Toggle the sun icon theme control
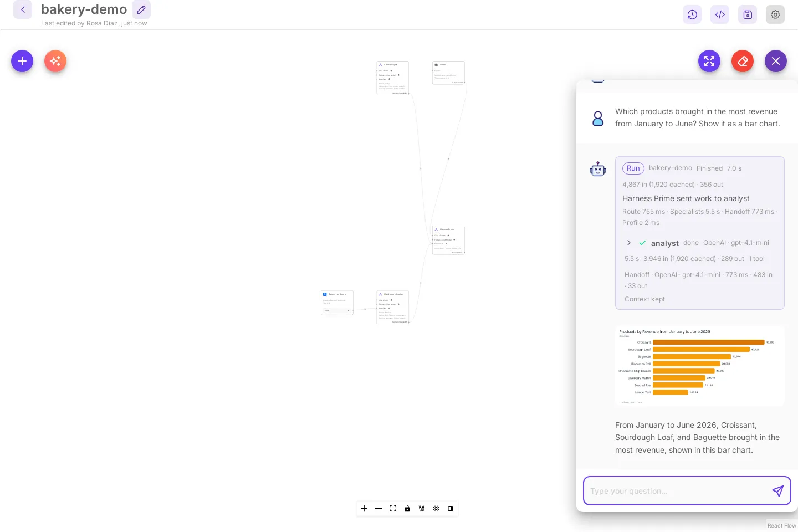This screenshot has height=532, width=798. [436, 508]
